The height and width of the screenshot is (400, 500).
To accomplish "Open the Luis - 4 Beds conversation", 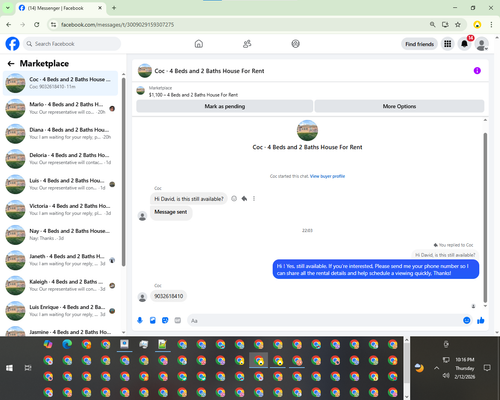I will (60, 184).
